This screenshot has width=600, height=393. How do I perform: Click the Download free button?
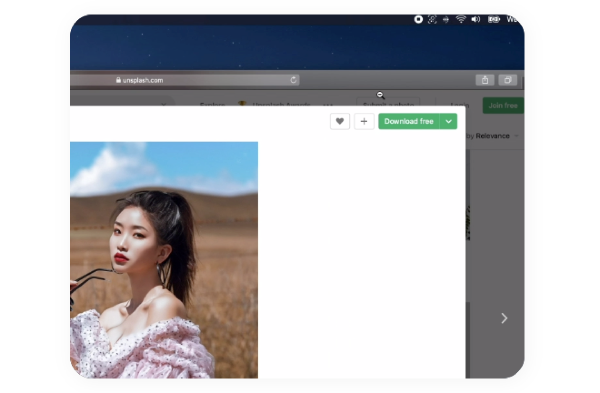point(408,121)
